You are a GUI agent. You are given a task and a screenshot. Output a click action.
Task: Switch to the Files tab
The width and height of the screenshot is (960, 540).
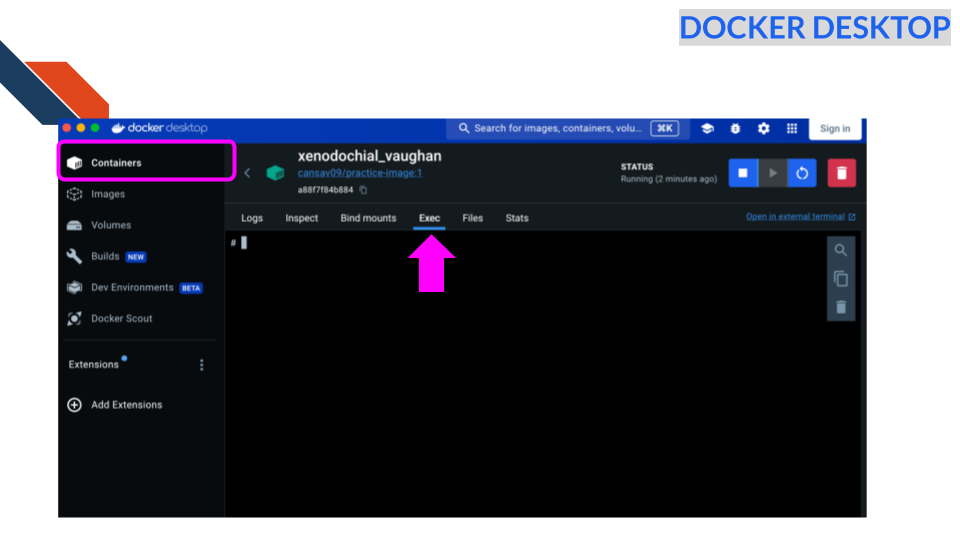tap(473, 218)
